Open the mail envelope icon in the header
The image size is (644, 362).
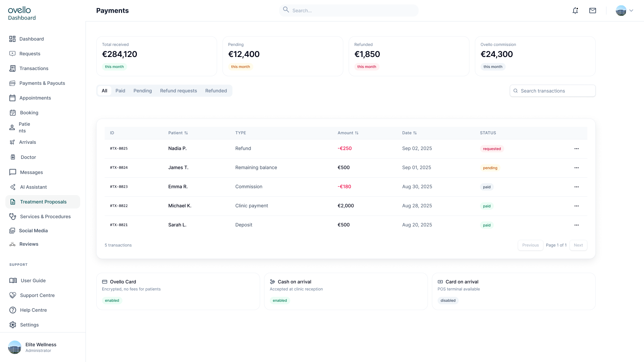click(x=593, y=11)
